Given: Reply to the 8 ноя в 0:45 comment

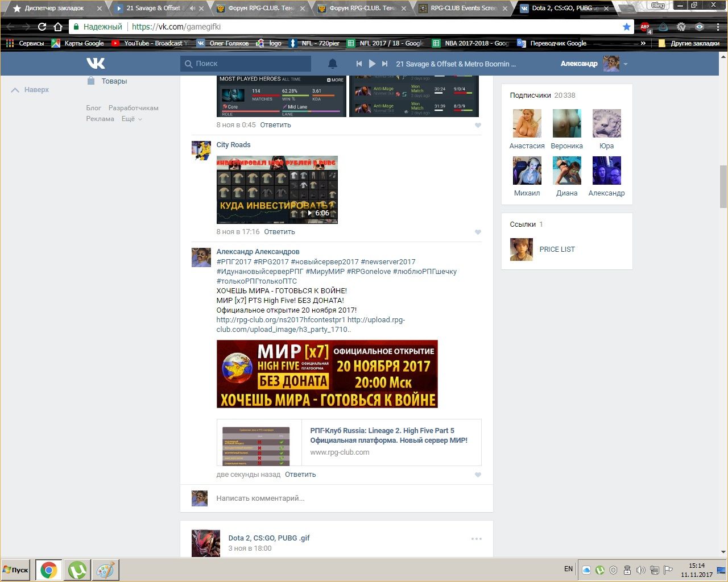Looking at the screenshot, I should (x=275, y=125).
